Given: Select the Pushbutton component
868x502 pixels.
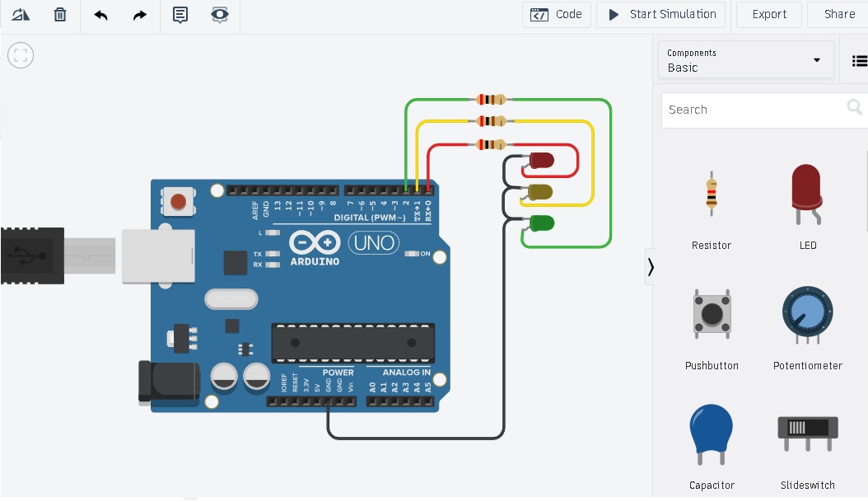Looking at the screenshot, I should [x=711, y=314].
